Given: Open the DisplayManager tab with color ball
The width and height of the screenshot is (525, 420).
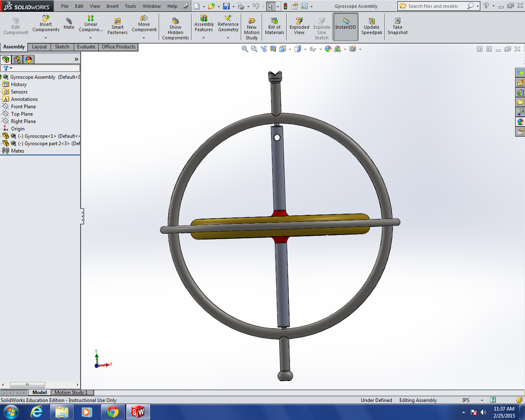Looking at the screenshot, I should coord(29,59).
